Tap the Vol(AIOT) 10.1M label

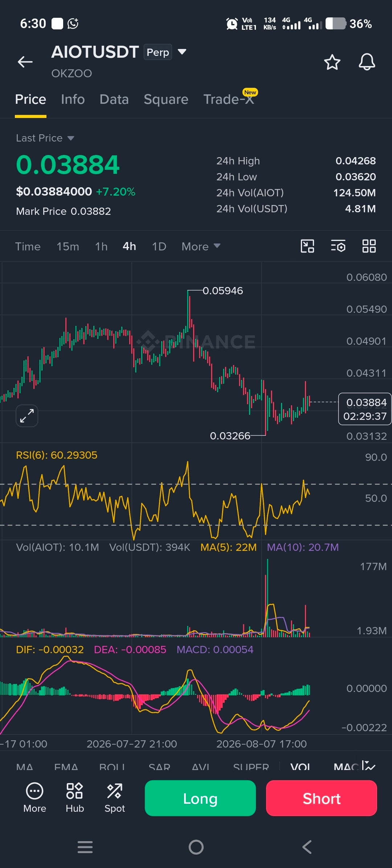click(57, 547)
